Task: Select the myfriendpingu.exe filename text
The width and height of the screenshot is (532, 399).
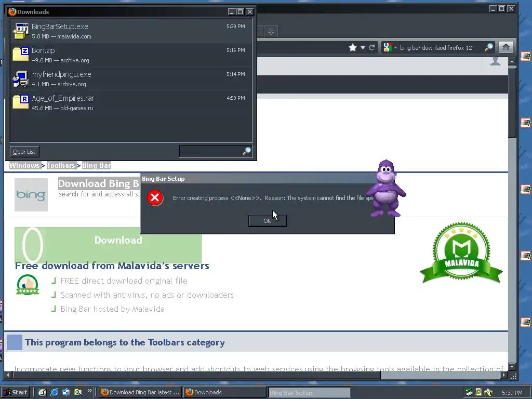Action: [61, 74]
